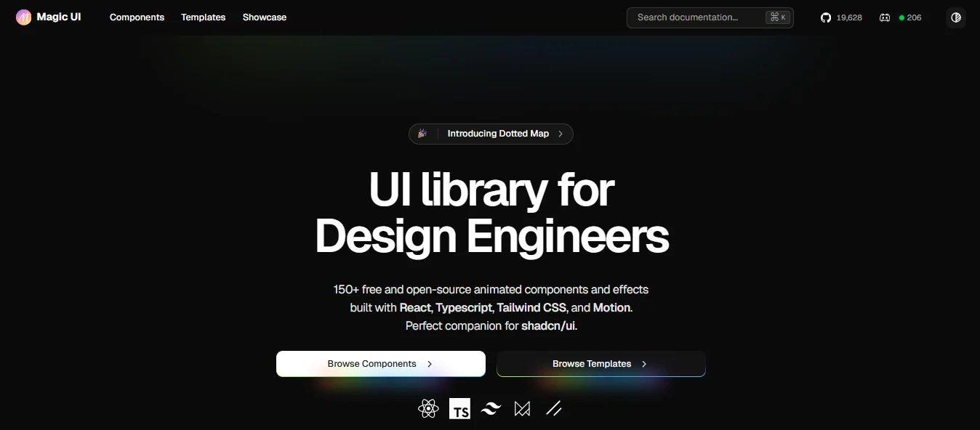Select the React framework icon
Image resolution: width=980 pixels, height=430 pixels.
click(429, 408)
